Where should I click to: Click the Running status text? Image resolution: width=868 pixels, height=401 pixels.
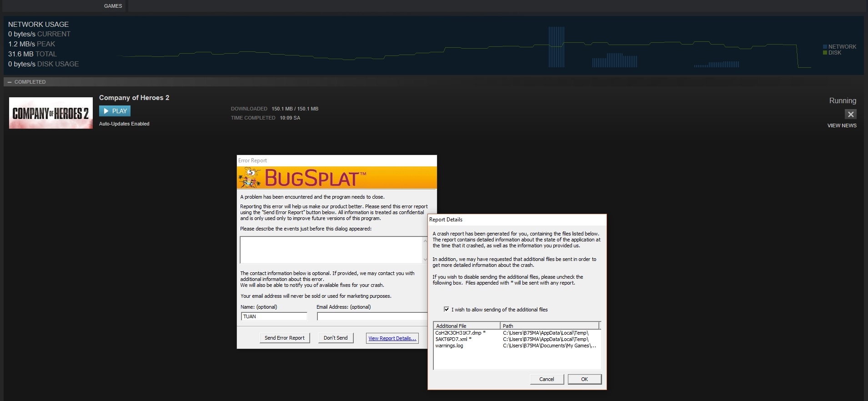843,100
